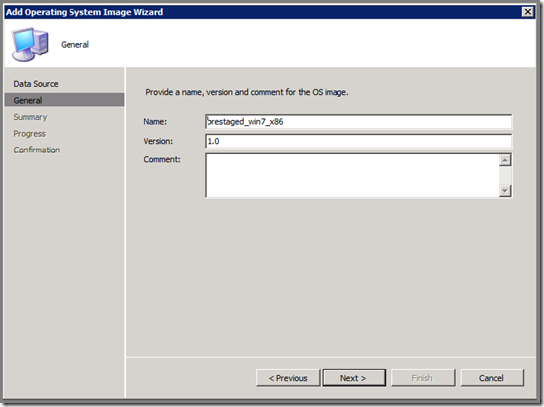Go back with the < Previous button
The height and width of the screenshot is (407, 544).
point(288,378)
